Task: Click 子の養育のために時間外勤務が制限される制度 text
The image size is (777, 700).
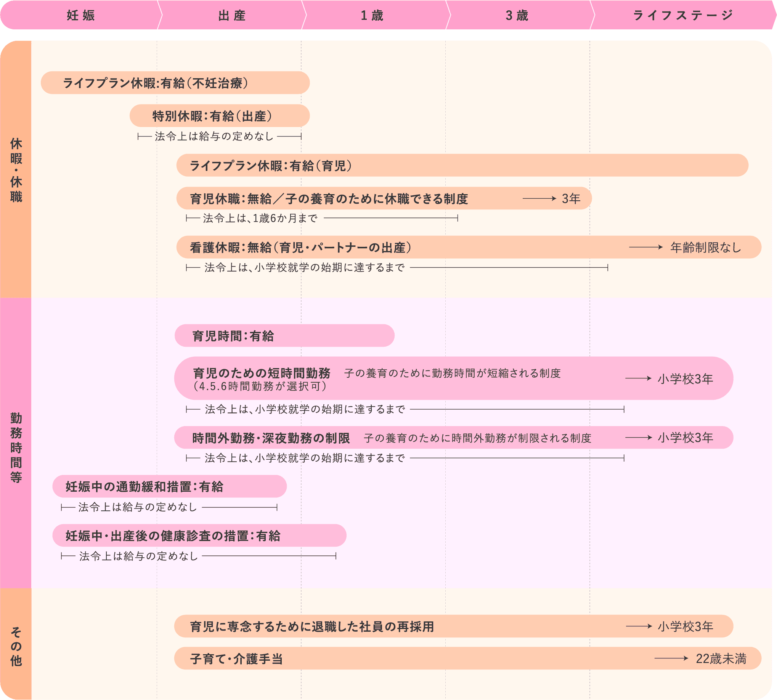Action: click(477, 438)
